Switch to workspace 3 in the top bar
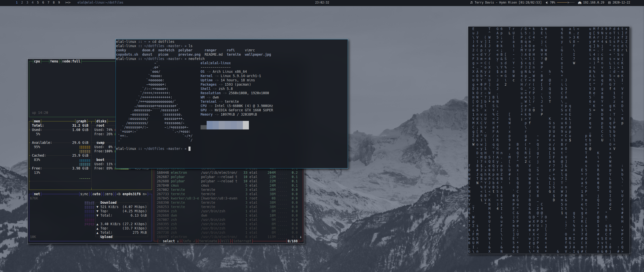This screenshot has width=644, height=272. click(27, 3)
